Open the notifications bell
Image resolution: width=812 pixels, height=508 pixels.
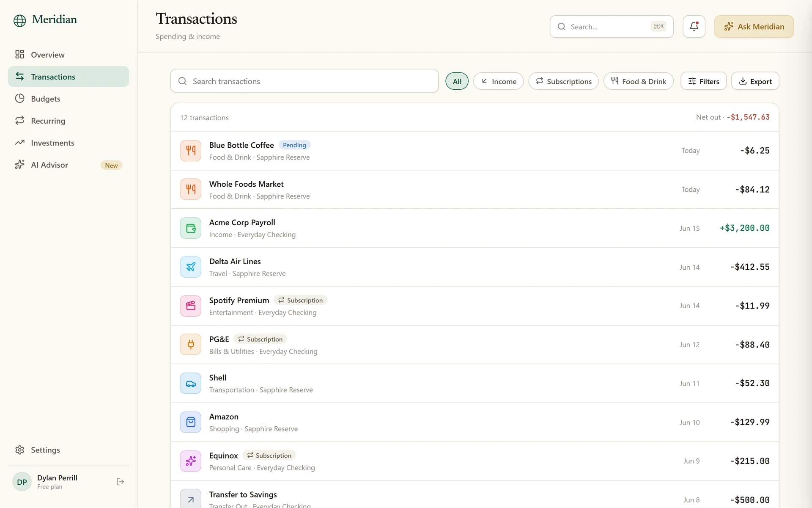[694, 27]
